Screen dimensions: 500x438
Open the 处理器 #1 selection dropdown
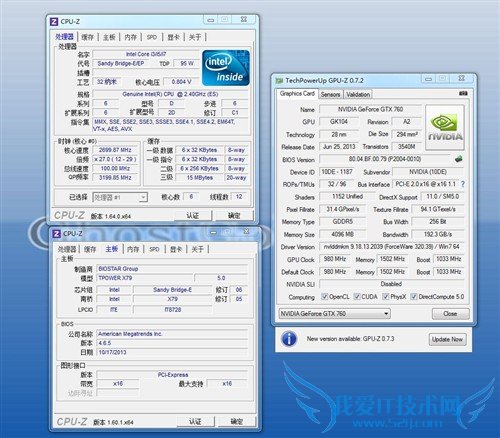coord(120,197)
